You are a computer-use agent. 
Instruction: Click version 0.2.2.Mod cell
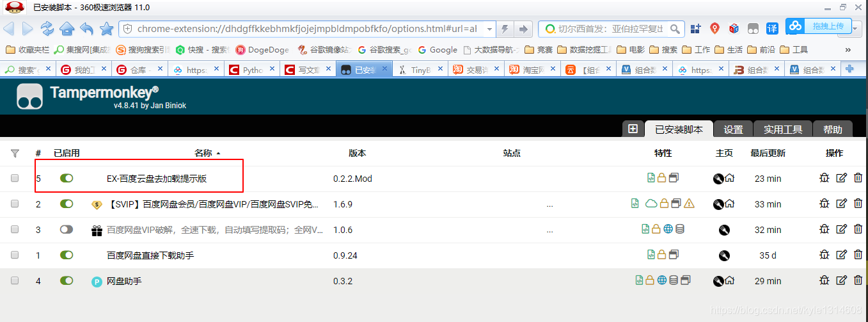pyautogui.click(x=352, y=179)
